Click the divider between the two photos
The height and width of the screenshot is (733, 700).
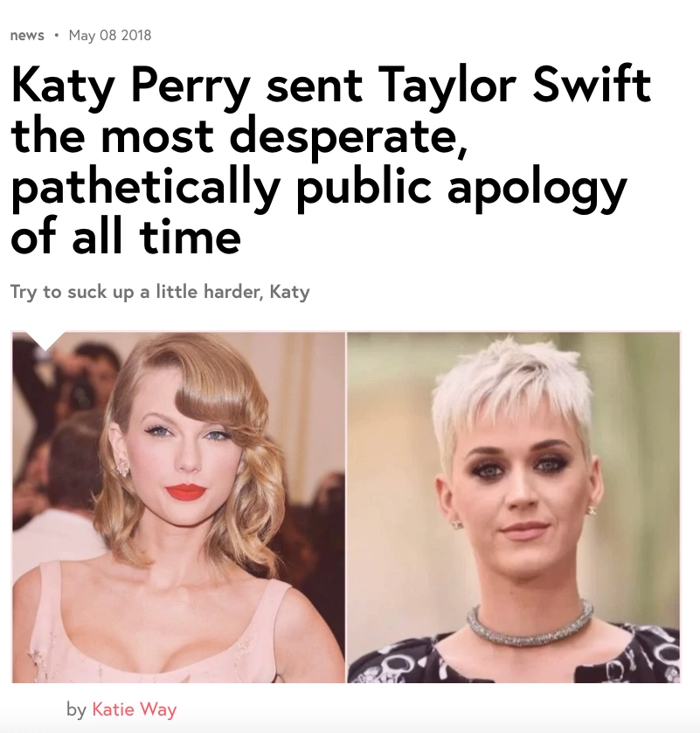click(346, 508)
